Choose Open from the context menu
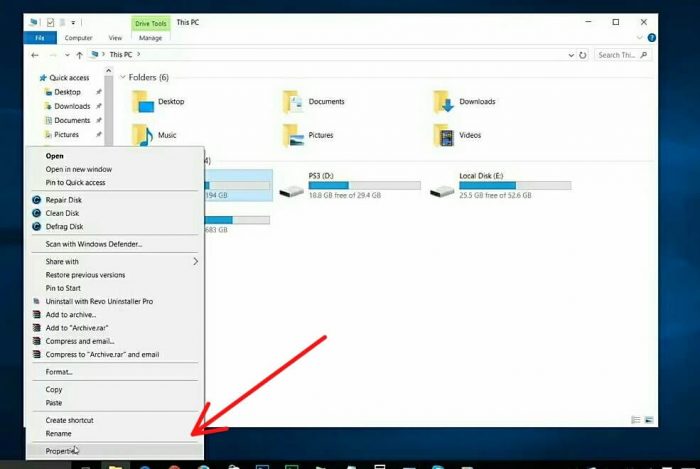The height and width of the screenshot is (469, 700). tap(115, 156)
